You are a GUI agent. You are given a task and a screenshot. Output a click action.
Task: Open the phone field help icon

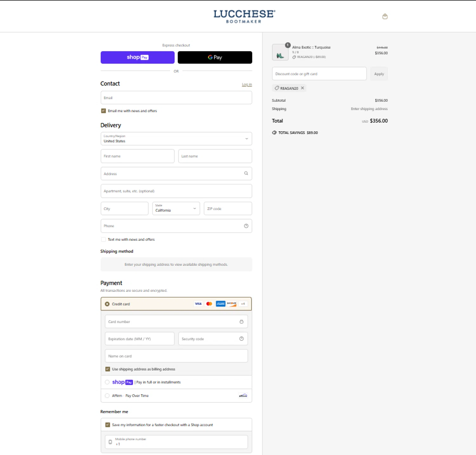pyautogui.click(x=246, y=226)
